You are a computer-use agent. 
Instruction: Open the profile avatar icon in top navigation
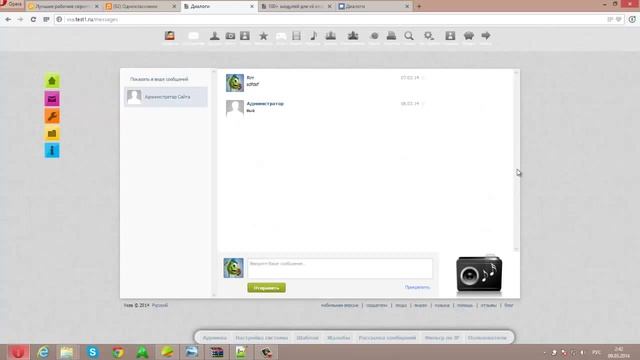point(170,36)
